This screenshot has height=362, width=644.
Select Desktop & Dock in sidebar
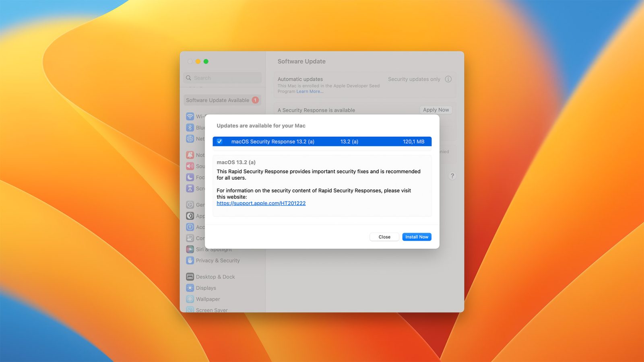(215, 277)
